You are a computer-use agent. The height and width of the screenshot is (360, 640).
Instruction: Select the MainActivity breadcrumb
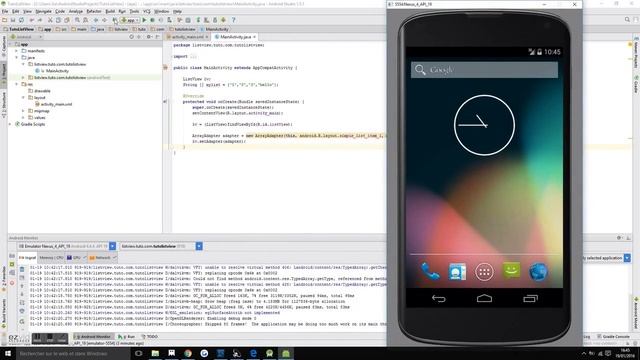point(214,29)
